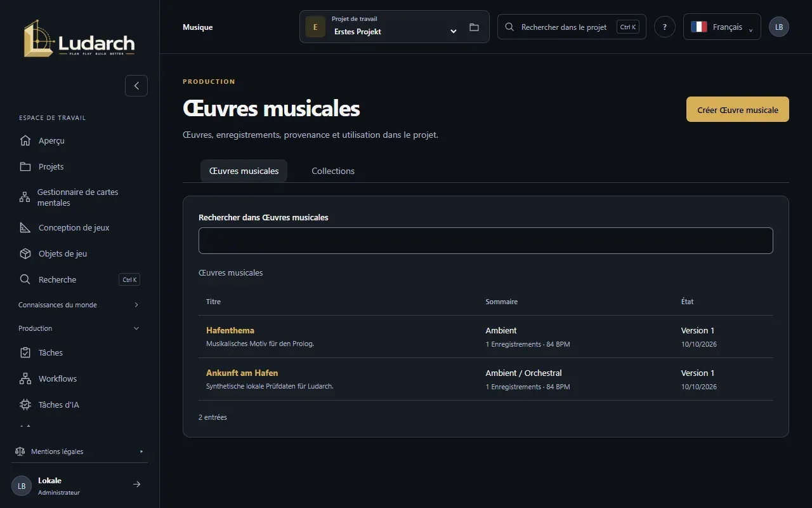Click the Lokale Administrateur user profile
Image resolution: width=812 pixels, height=508 pixels.
[79, 485]
